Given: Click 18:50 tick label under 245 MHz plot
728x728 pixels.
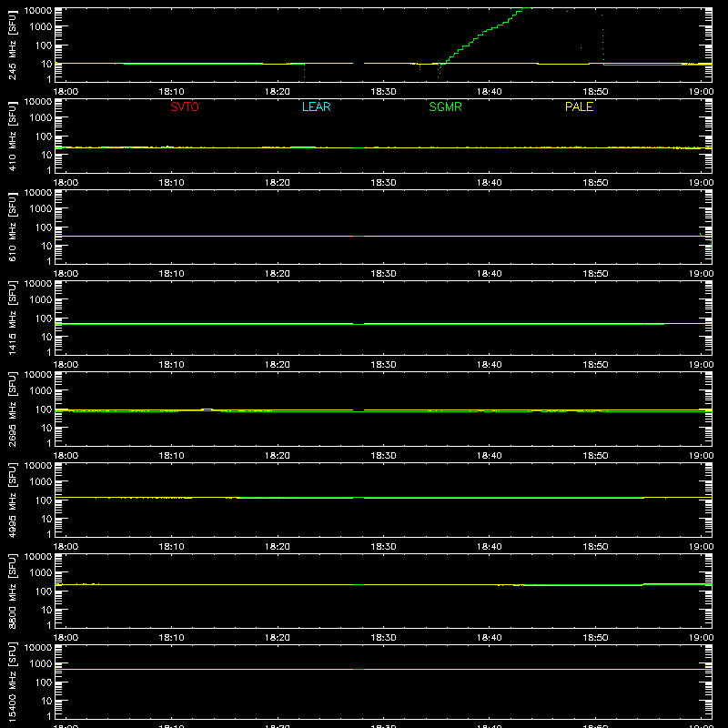Looking at the screenshot, I should 595,92.
